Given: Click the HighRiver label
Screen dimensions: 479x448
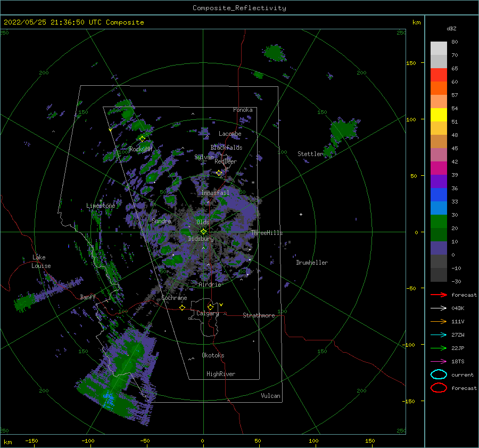Looking at the screenshot, I should (221, 374).
